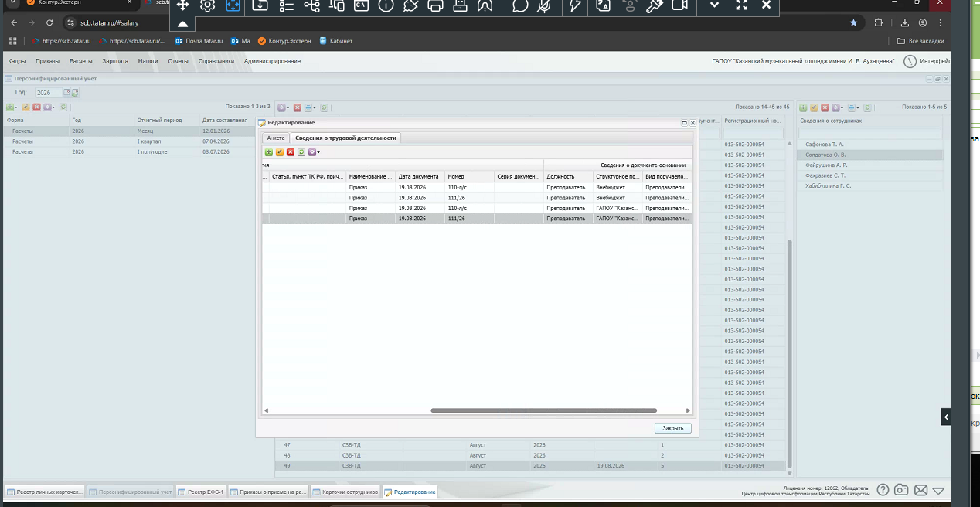Open the Почта tatar.ru bookmark
980x507 pixels.
(x=199, y=41)
